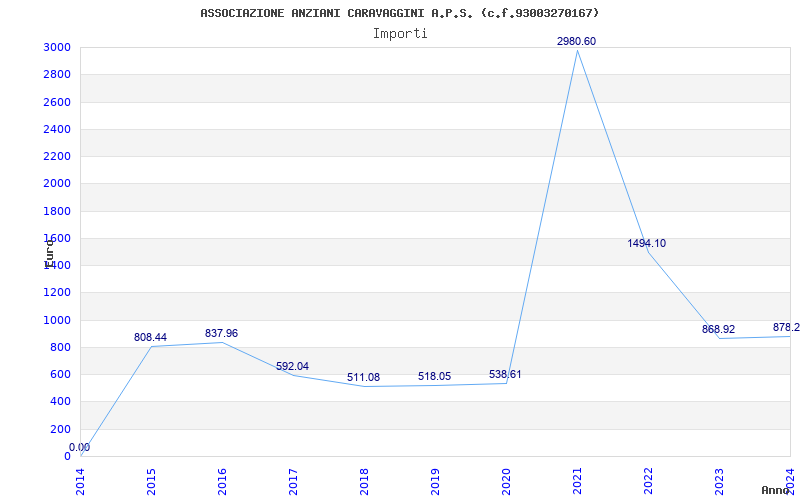
Task: Click the 868.92 value label
Action: pos(718,329)
